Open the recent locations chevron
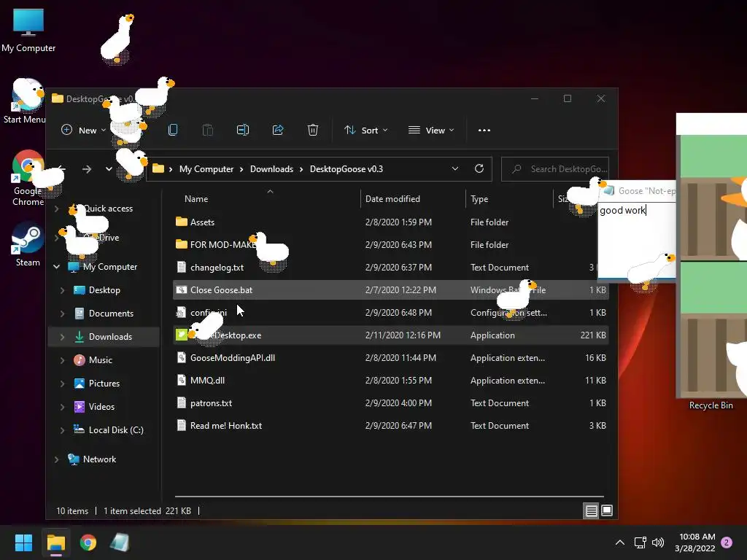Image resolution: width=747 pixels, height=560 pixels. click(x=109, y=169)
